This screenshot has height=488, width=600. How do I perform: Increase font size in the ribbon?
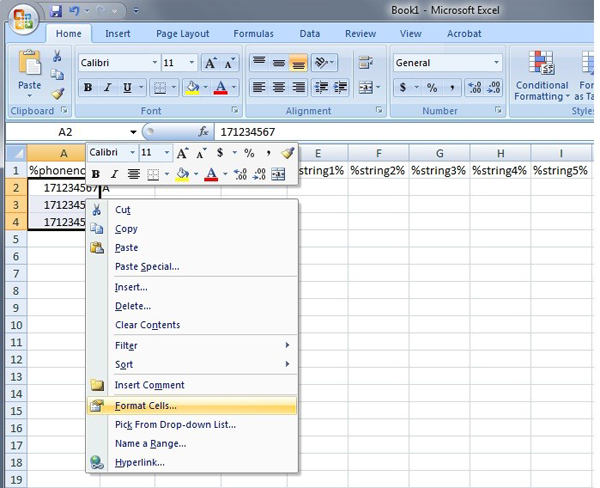tap(210, 63)
